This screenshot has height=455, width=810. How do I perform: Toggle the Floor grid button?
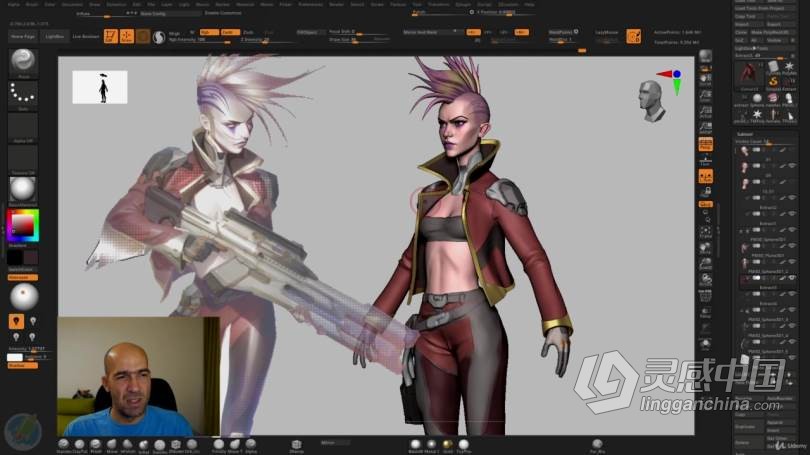[706, 161]
